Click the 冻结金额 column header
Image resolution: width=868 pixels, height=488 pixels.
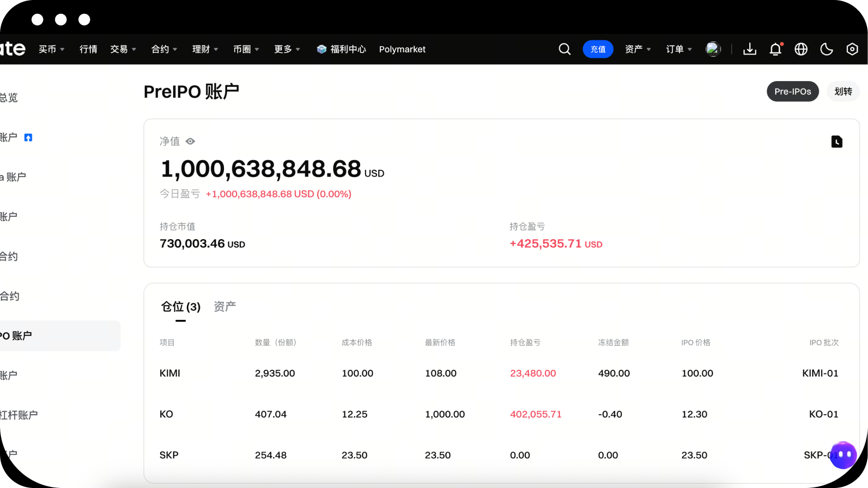click(x=613, y=343)
